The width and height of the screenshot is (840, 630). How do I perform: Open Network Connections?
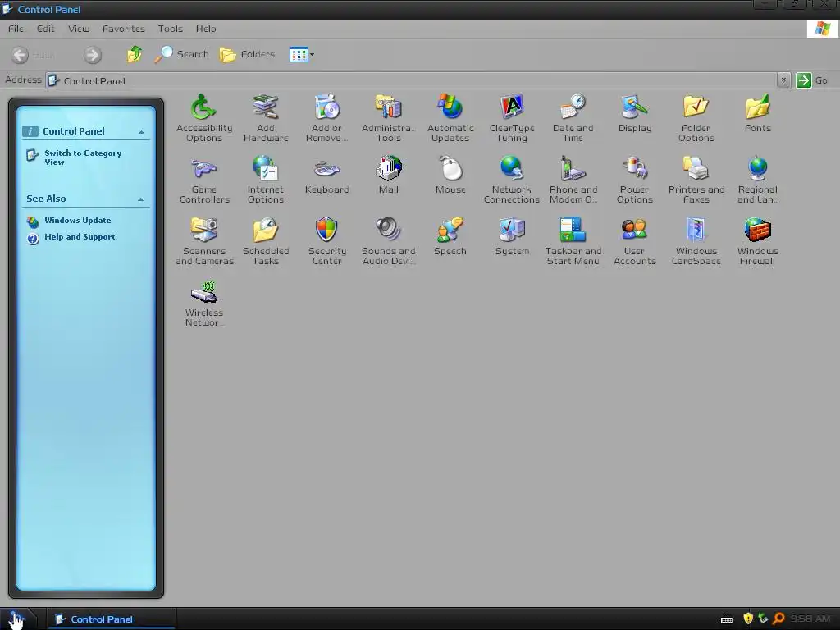pyautogui.click(x=512, y=180)
